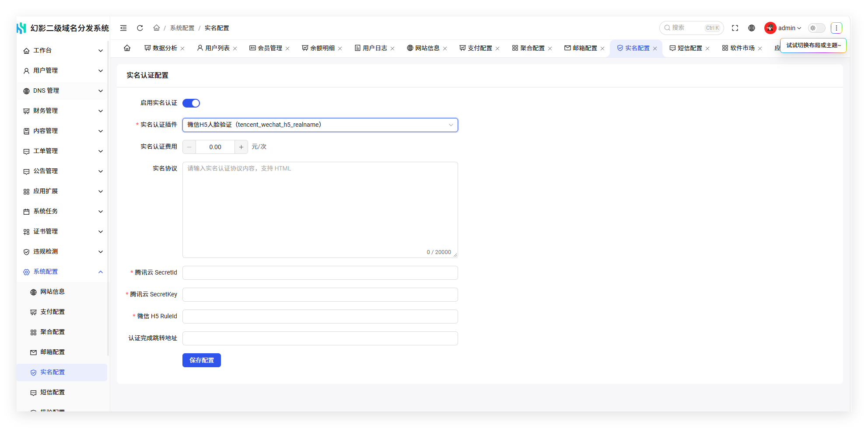Screen dimensions: 868x428
Task: Click the admin avatar icon
Action: 770,28
